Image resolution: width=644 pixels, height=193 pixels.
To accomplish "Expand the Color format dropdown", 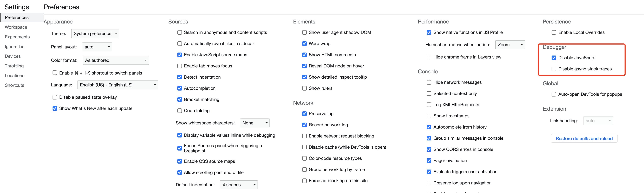I will pyautogui.click(x=116, y=61).
